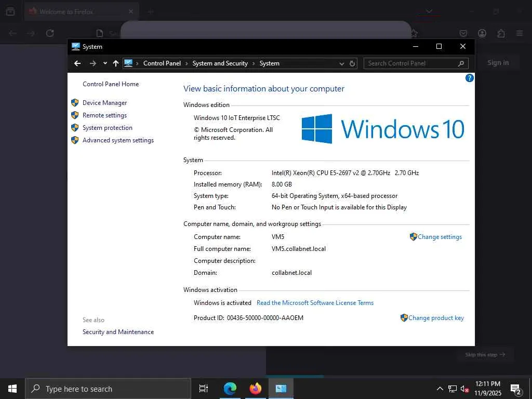532x399 pixels.
Task: Click the shield icon beside System protection
Action: pos(75,128)
